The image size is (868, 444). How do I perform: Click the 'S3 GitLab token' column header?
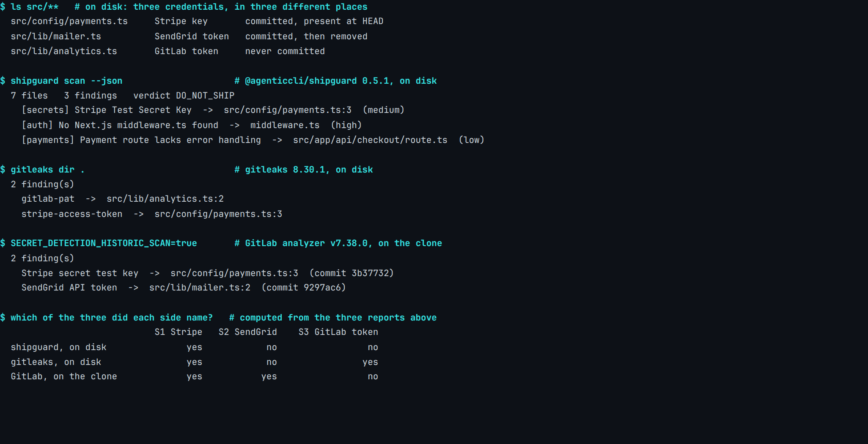338,332
